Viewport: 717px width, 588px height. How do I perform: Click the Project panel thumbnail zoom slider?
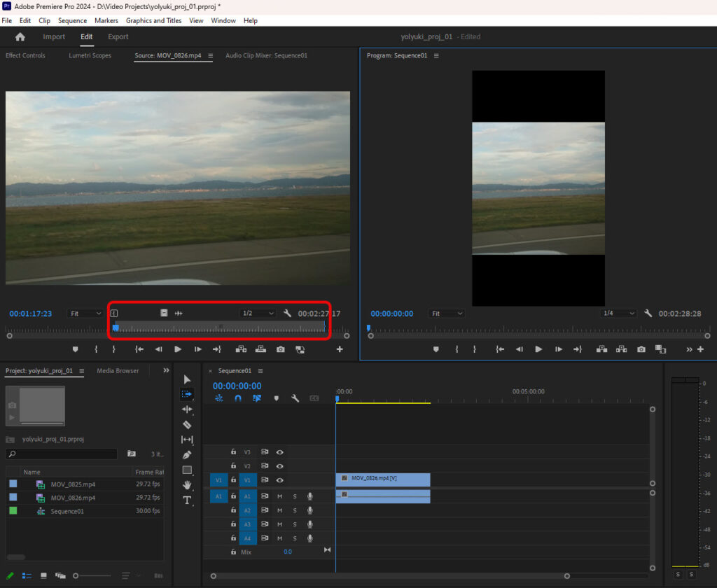(x=76, y=575)
